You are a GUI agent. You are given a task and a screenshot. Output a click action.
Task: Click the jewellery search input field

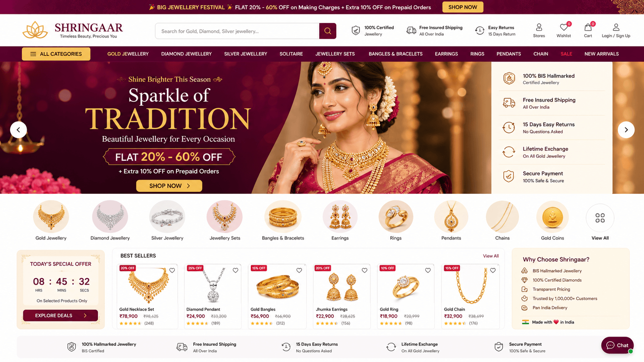tap(237, 31)
